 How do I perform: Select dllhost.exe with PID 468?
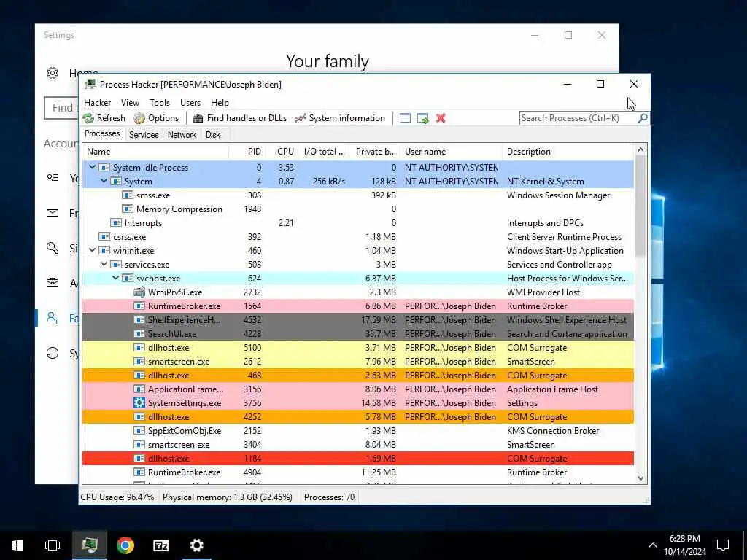tap(357, 376)
